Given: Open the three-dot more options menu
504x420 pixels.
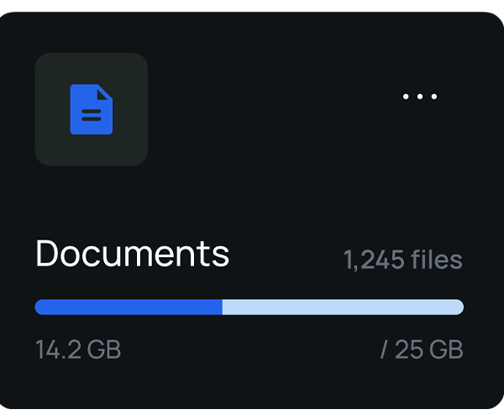Looking at the screenshot, I should pos(420,97).
